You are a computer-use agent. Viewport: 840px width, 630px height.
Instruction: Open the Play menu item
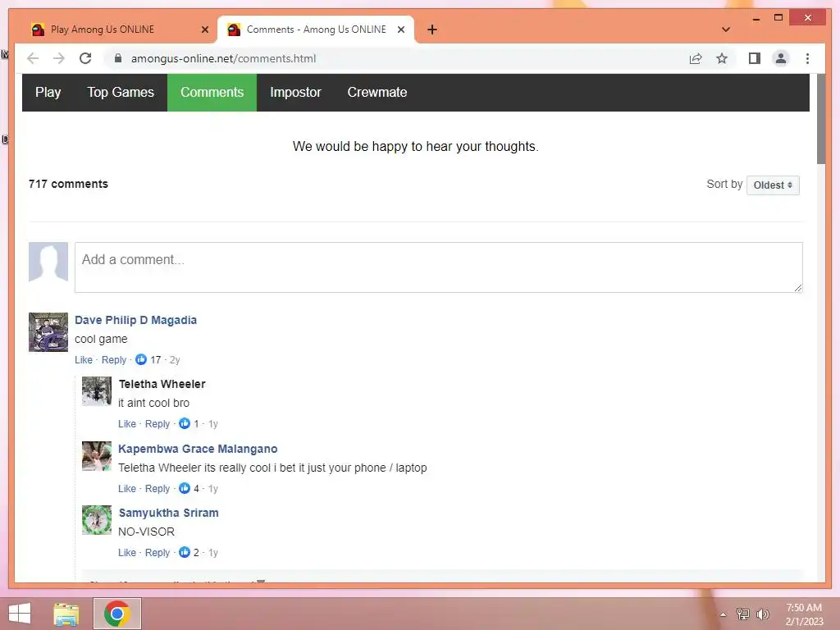point(48,93)
